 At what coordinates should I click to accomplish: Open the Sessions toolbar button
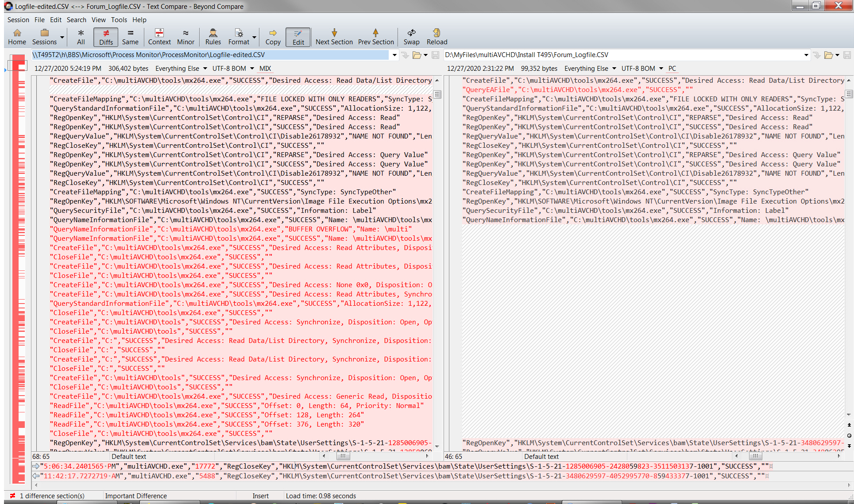(44, 37)
